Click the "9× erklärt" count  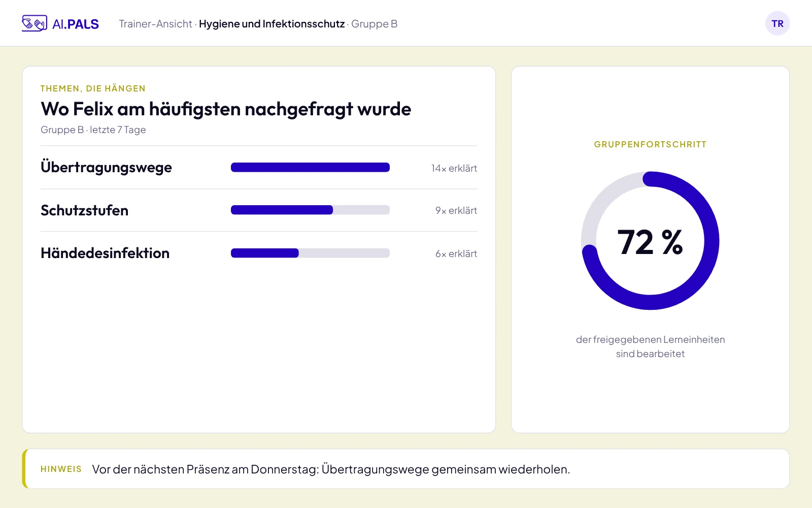456,210
